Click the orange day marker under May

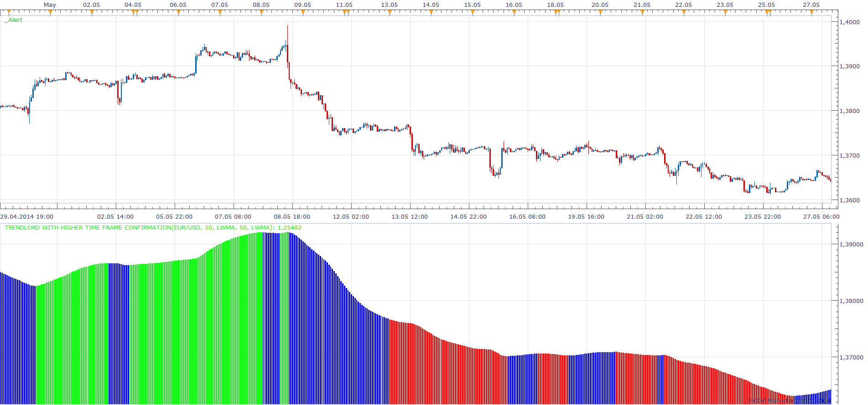coord(50,13)
